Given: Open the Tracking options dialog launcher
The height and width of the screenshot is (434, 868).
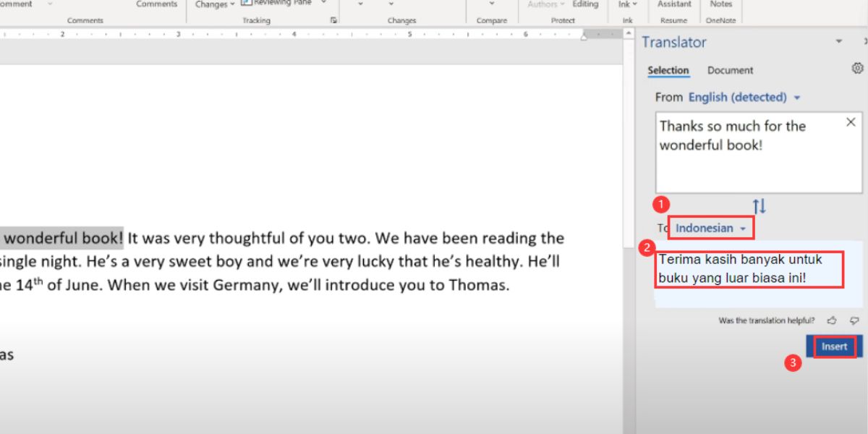Looking at the screenshot, I should click(x=333, y=20).
